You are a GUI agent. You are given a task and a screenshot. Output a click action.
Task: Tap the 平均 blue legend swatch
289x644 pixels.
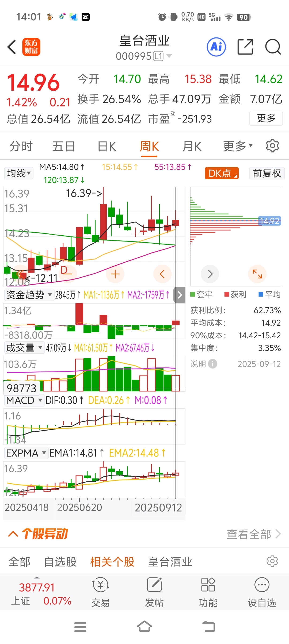(x=261, y=294)
